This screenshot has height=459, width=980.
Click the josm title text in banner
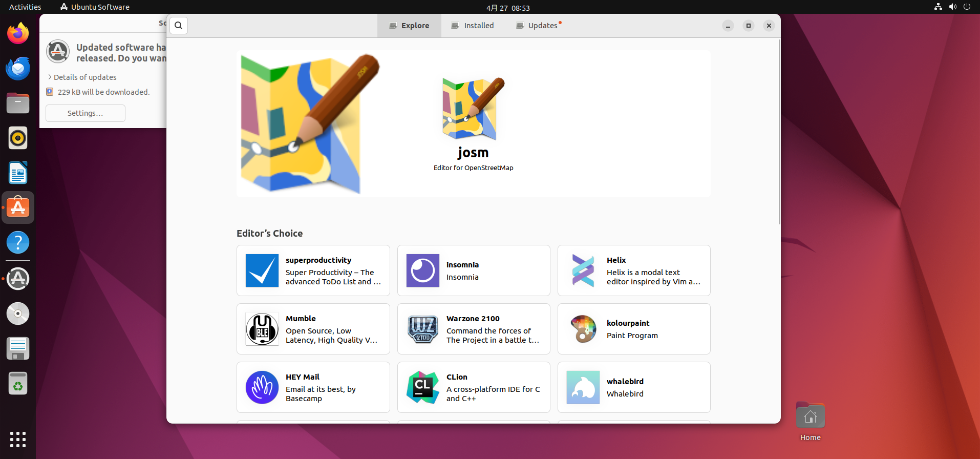(x=473, y=153)
